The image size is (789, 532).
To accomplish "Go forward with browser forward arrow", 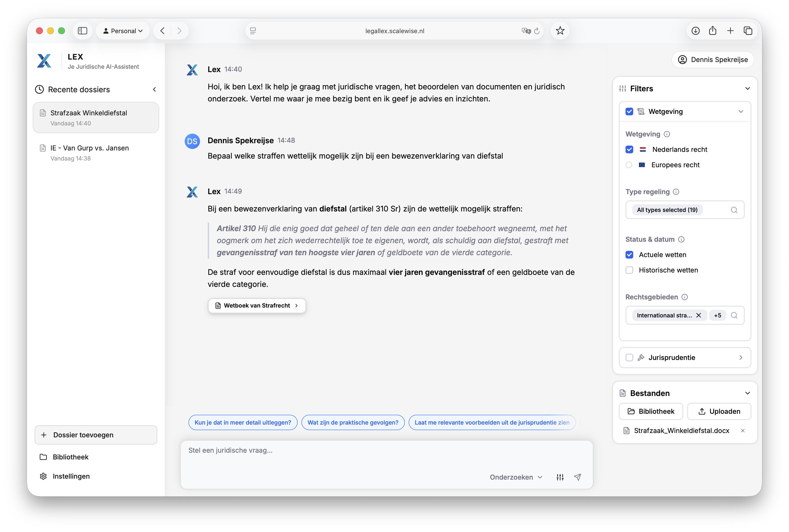I will click(x=179, y=31).
